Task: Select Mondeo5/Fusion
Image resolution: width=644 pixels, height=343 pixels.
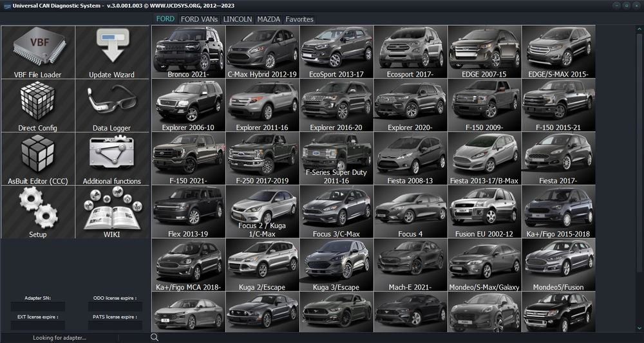Action: tap(558, 265)
